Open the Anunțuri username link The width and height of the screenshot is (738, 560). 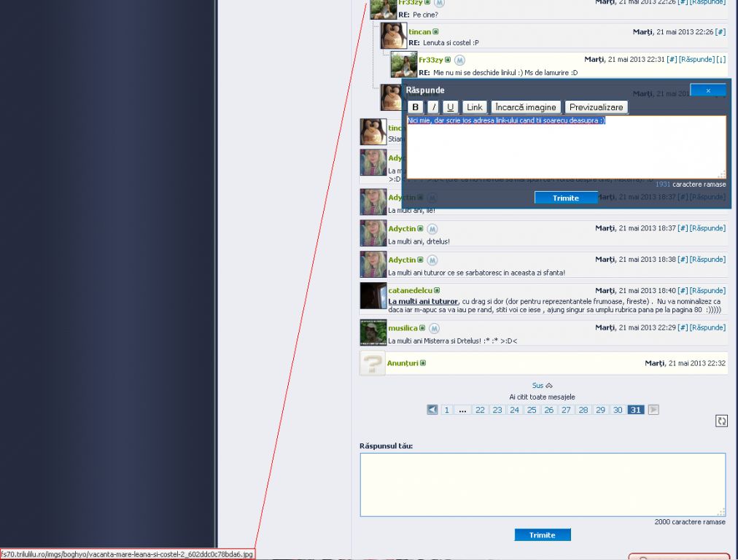(x=403, y=363)
